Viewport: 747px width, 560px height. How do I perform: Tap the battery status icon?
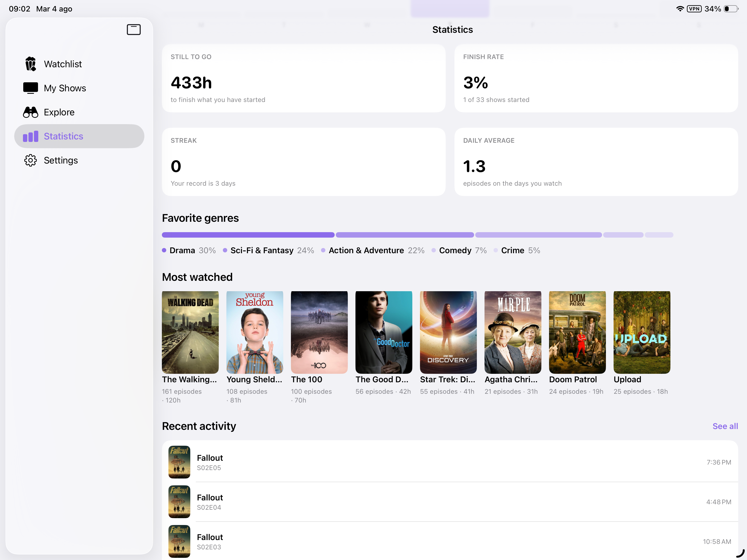tap(731, 9)
